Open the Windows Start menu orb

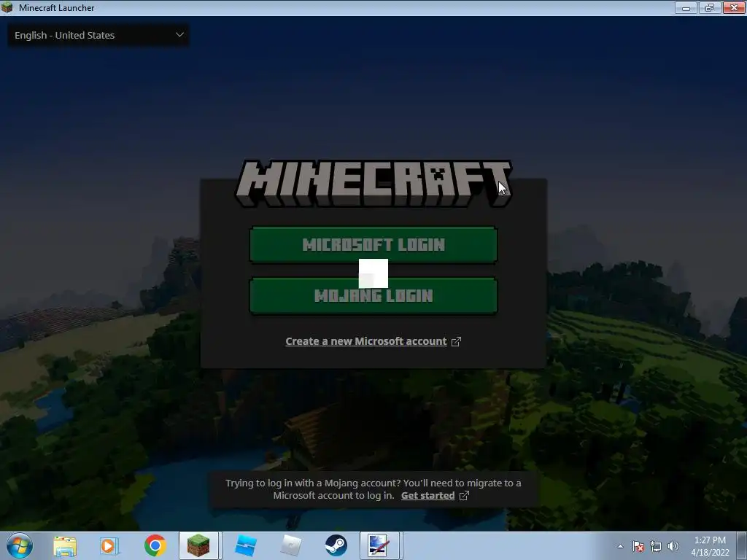(20, 545)
